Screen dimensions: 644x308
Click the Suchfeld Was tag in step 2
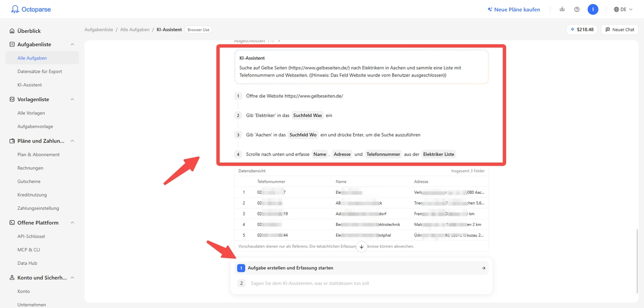(307, 115)
